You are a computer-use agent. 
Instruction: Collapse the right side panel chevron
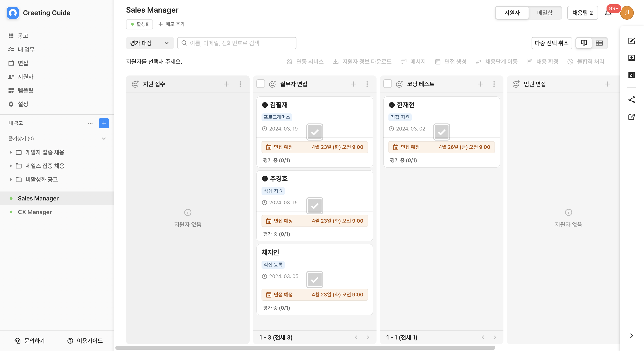point(631,336)
